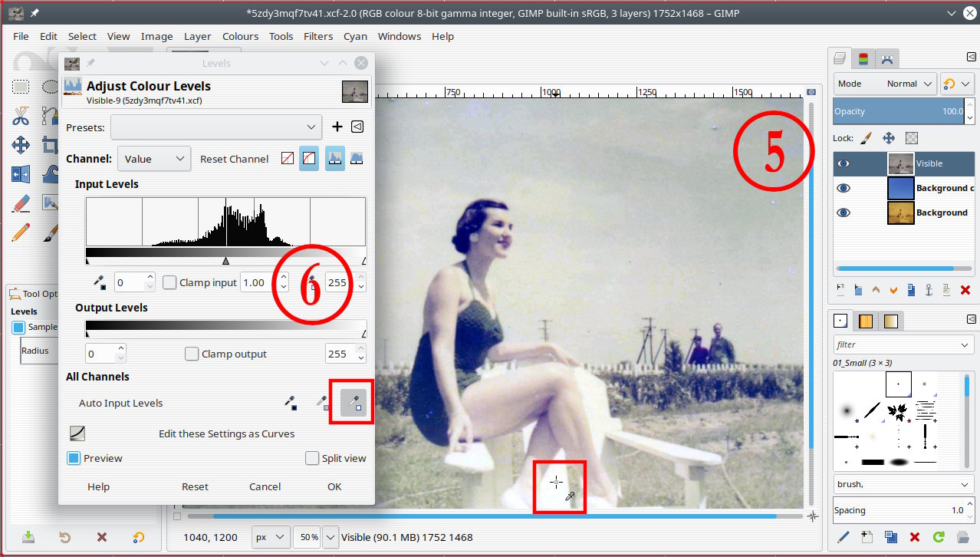Screen dimensions: 980x557
Task: Select the Eraser tool in toolbox
Action: click(21, 203)
